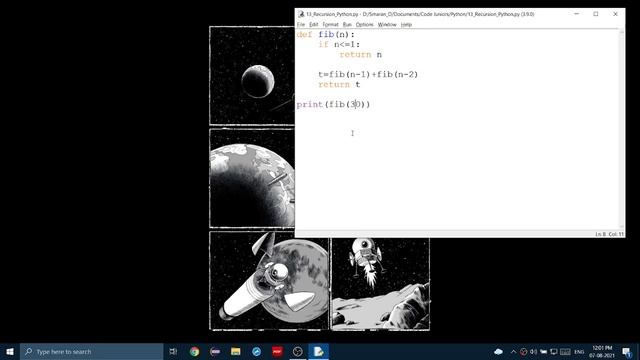Image resolution: width=640 pixels, height=360 pixels.
Task: Open the Windows Start menu
Action: tap(10, 351)
